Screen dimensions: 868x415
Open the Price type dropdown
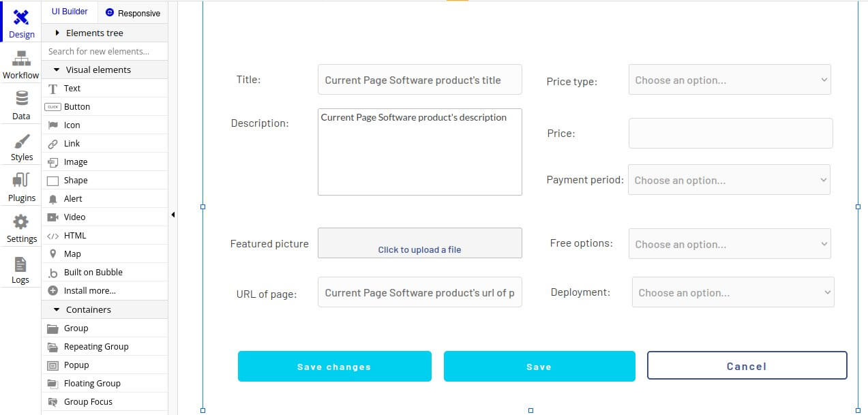coord(730,80)
